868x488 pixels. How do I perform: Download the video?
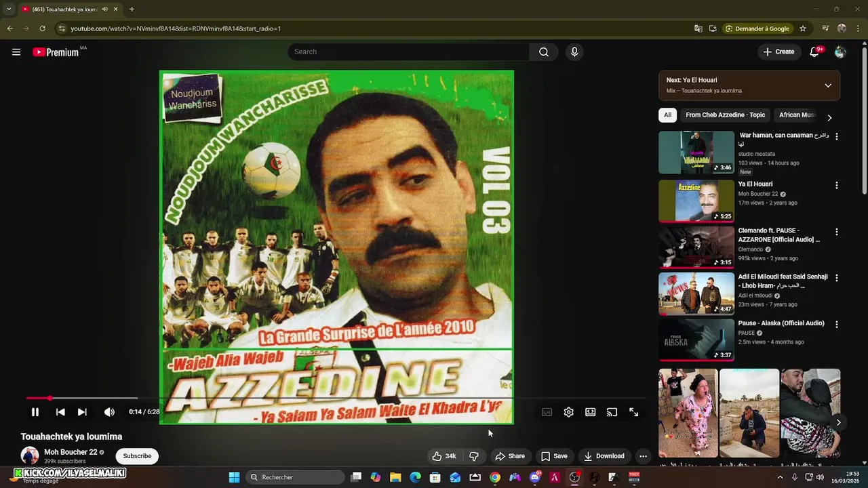click(x=604, y=456)
